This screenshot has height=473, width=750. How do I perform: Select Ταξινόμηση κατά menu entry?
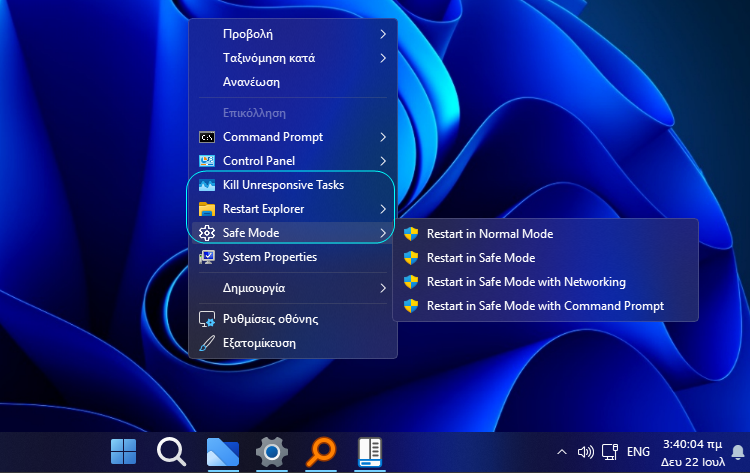[x=293, y=58]
